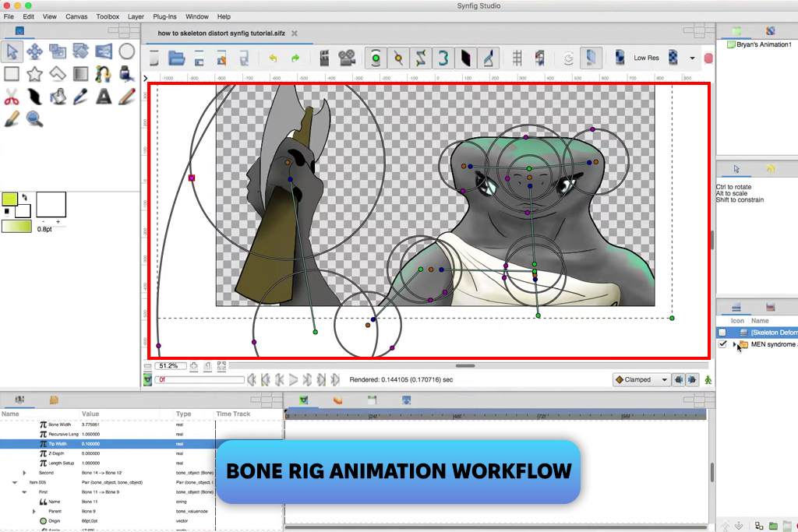The width and height of the screenshot is (798, 532).
Task: Toggle radius handles display
Action: (443, 58)
